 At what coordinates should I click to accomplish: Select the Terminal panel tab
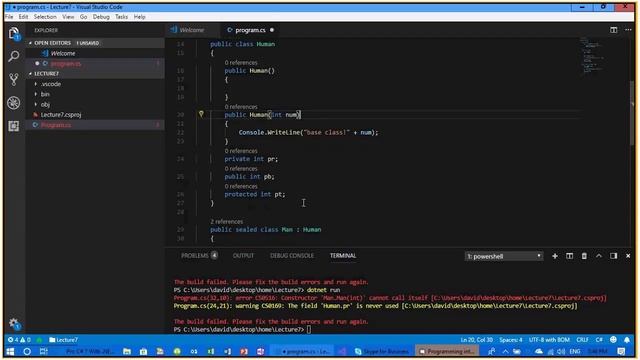(x=343, y=256)
